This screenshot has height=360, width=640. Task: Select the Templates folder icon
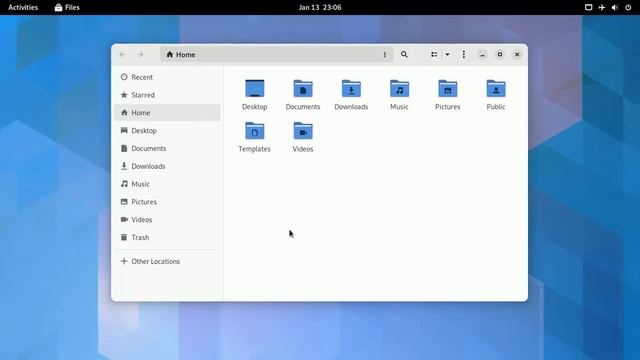coord(254,131)
